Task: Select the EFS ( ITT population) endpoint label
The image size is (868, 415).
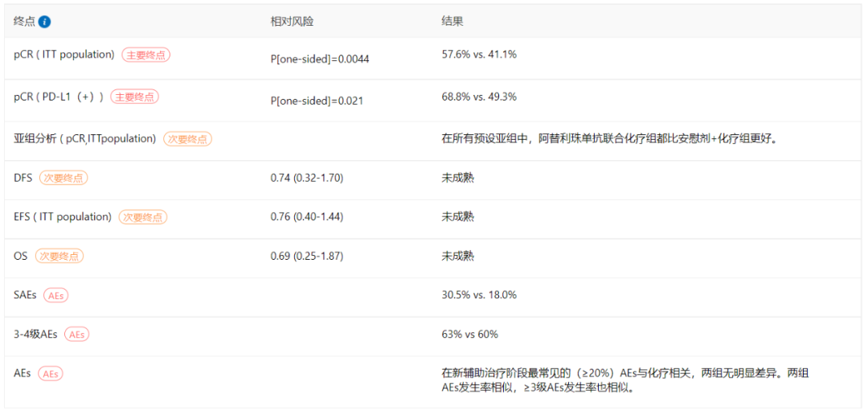Action: (63, 216)
